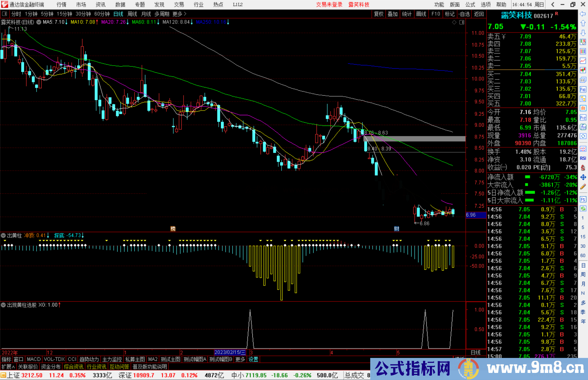Click the 交易未登录 link
The width and height of the screenshot is (588, 380).
pyautogui.click(x=329, y=5)
